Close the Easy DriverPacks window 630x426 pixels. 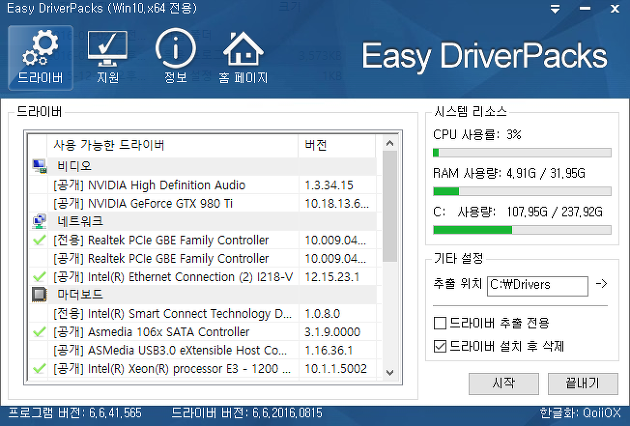click(x=615, y=9)
